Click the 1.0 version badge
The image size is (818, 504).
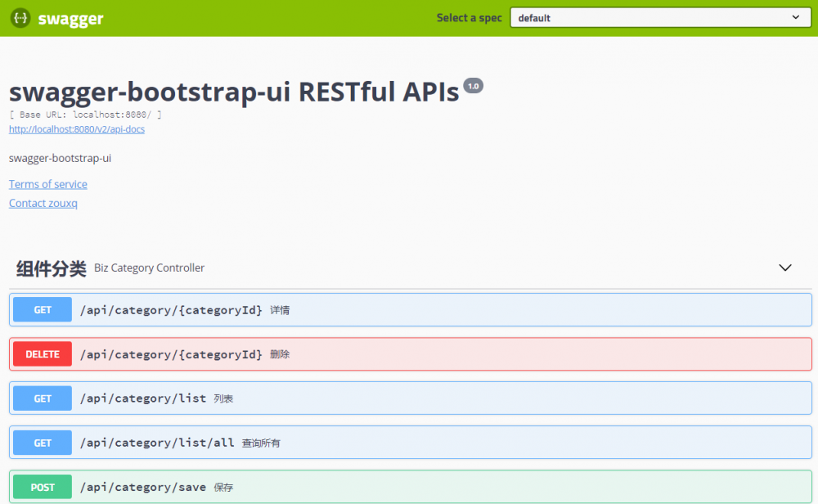[x=474, y=86]
